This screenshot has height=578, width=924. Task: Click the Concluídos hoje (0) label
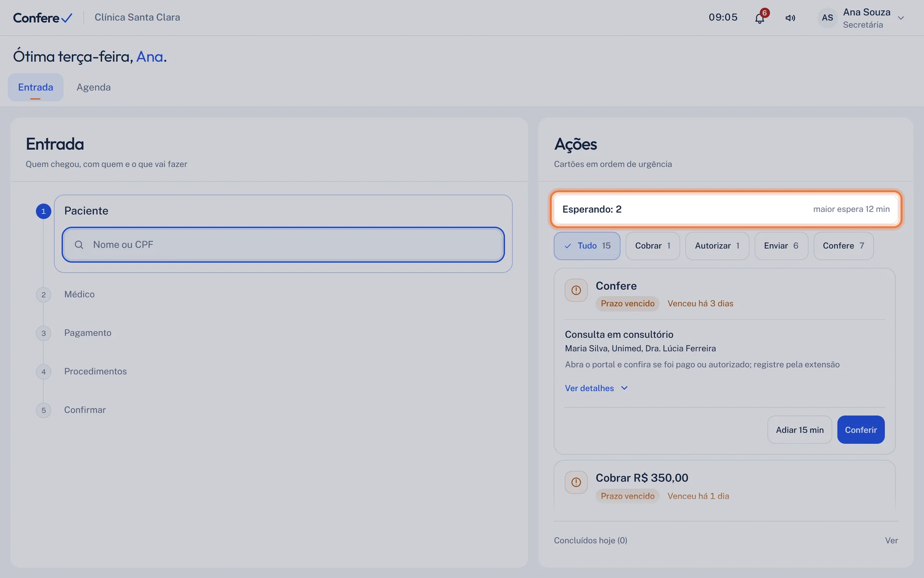(590, 540)
